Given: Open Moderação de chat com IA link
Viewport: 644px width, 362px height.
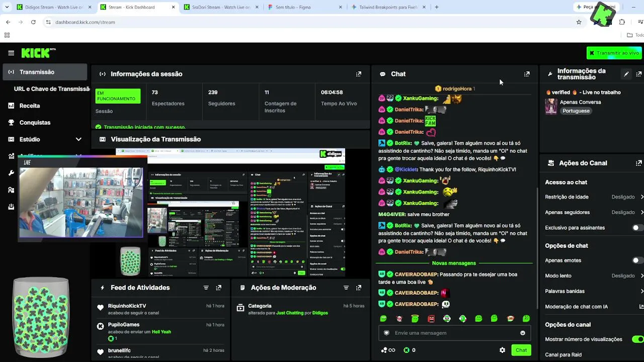Looking at the screenshot, I should pos(594,307).
